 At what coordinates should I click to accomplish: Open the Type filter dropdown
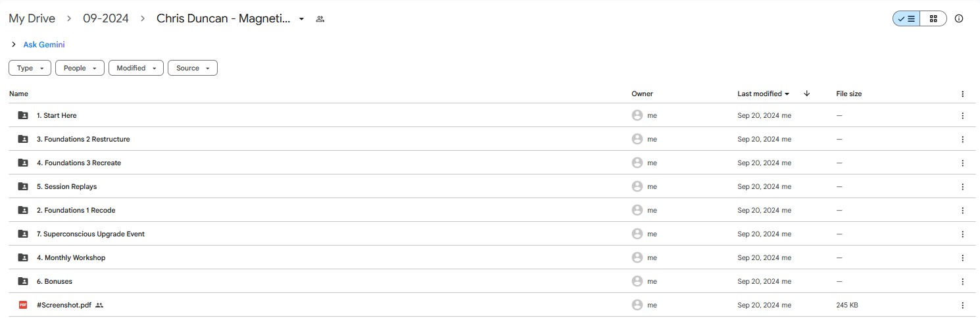tap(30, 68)
